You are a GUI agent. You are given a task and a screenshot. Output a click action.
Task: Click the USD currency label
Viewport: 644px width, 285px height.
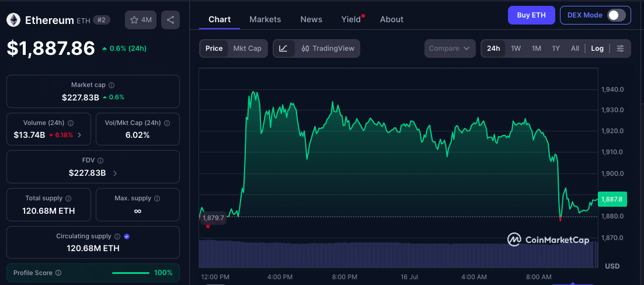click(612, 266)
